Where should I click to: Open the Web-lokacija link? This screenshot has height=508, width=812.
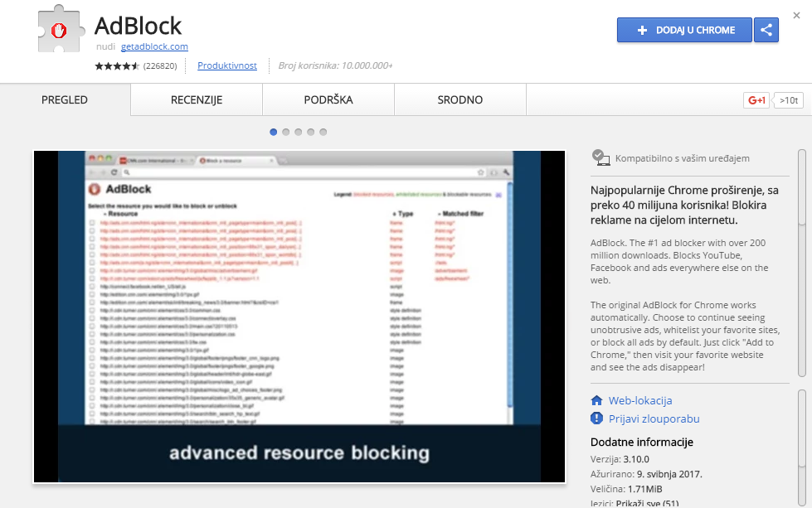(640, 400)
